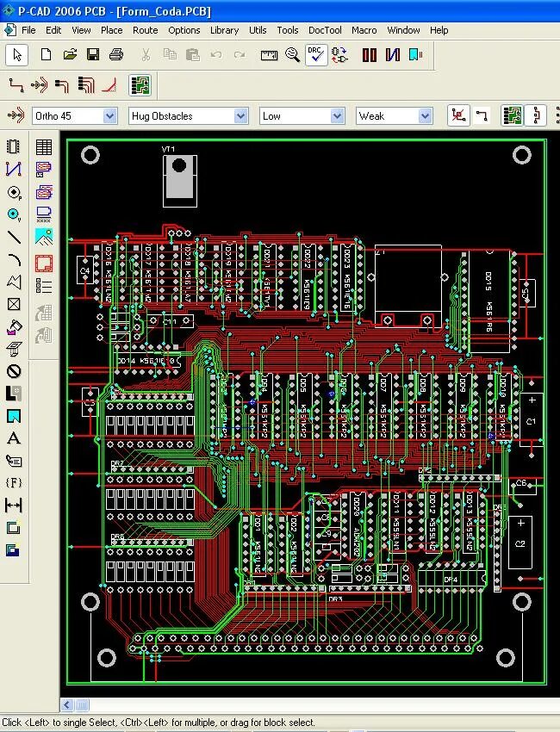Choose the Route Interactive tool in route toolbar

pyautogui.click(x=40, y=85)
